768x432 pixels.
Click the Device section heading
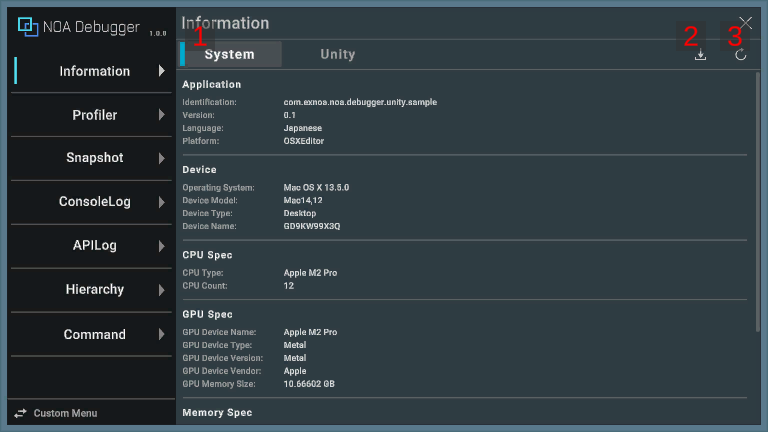pyautogui.click(x=199, y=169)
